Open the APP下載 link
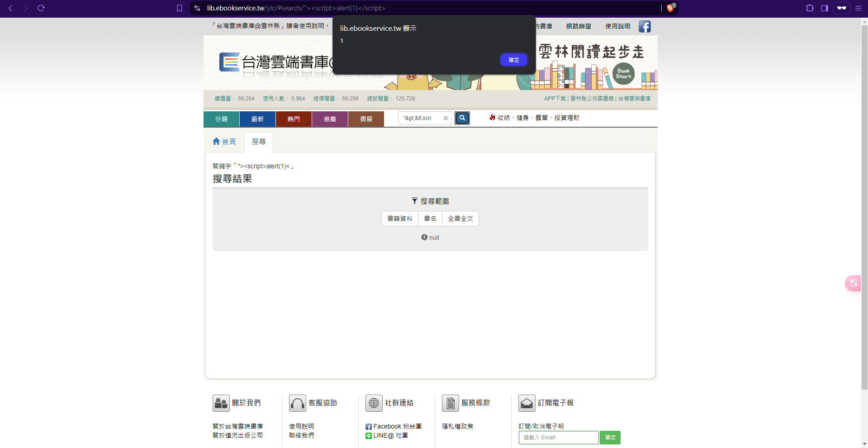This screenshot has height=448, width=868. tap(555, 99)
